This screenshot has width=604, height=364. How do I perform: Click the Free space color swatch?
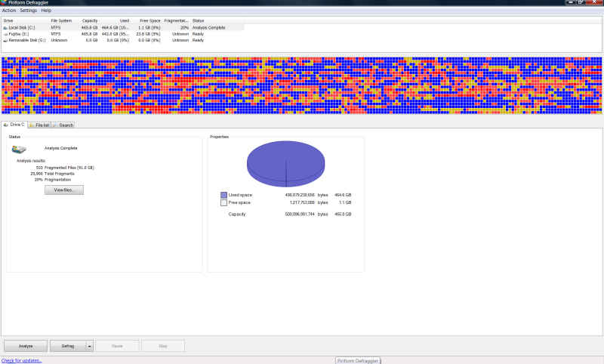pyautogui.click(x=223, y=202)
